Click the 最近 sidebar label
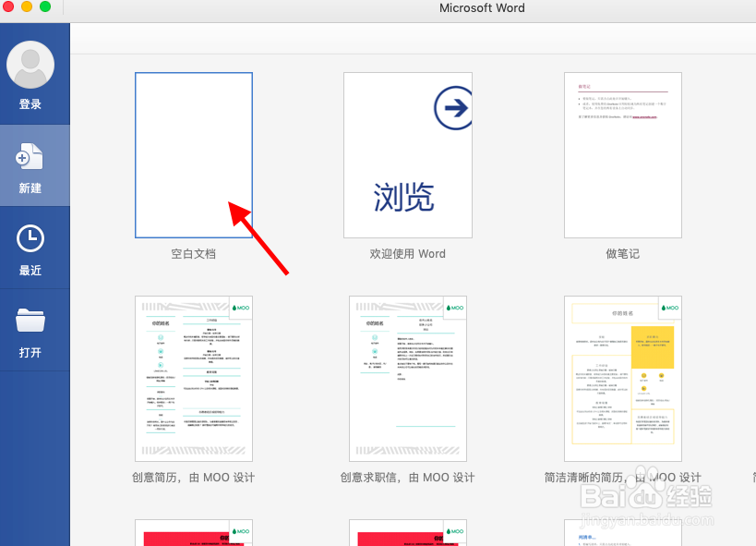 pyautogui.click(x=30, y=271)
